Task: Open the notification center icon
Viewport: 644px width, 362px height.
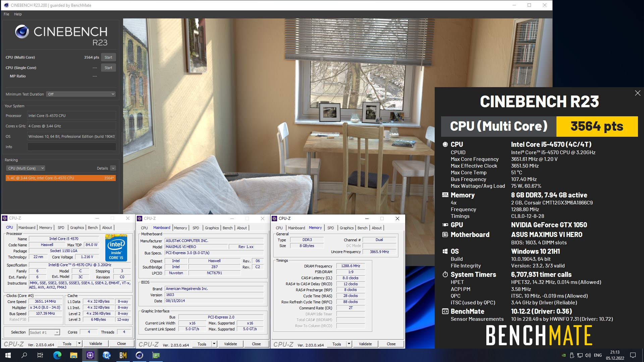Action: 633,355
